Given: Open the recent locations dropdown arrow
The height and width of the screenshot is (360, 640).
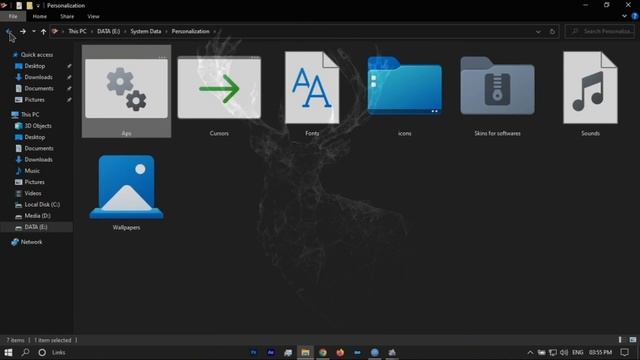Looking at the screenshot, I should click(33, 31).
